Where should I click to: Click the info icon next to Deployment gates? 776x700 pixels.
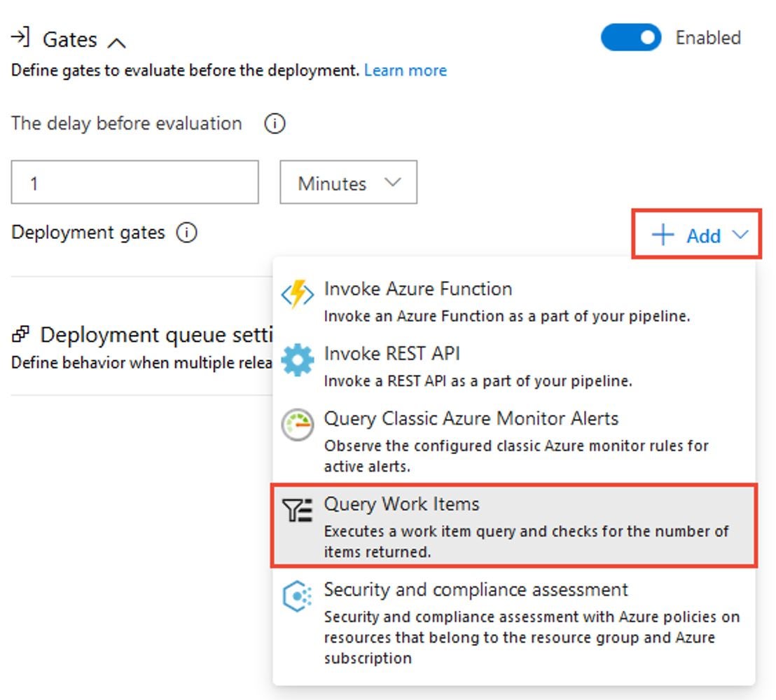pos(186,233)
